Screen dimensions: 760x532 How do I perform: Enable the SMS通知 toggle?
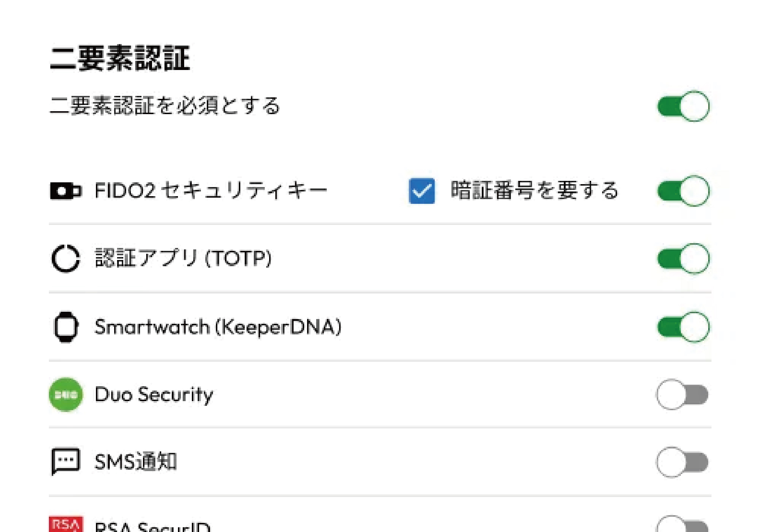[682, 462]
